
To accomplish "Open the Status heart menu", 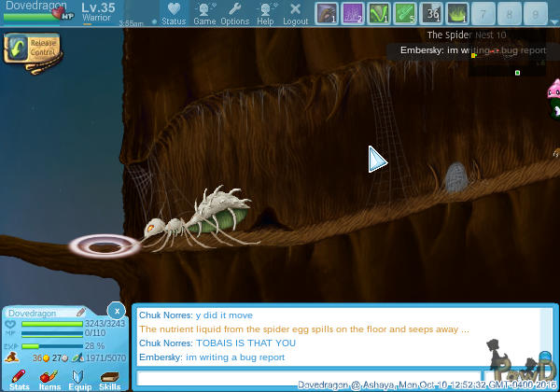I will (x=174, y=12).
